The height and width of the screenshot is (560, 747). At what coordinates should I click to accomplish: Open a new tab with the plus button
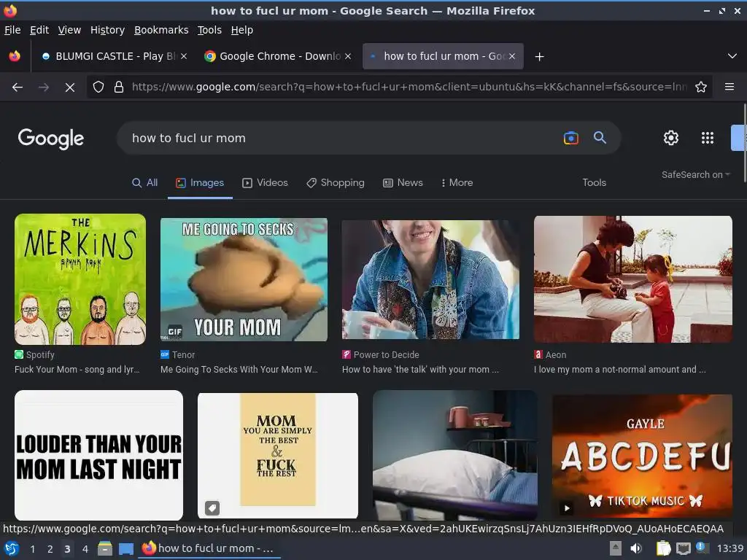pos(539,57)
